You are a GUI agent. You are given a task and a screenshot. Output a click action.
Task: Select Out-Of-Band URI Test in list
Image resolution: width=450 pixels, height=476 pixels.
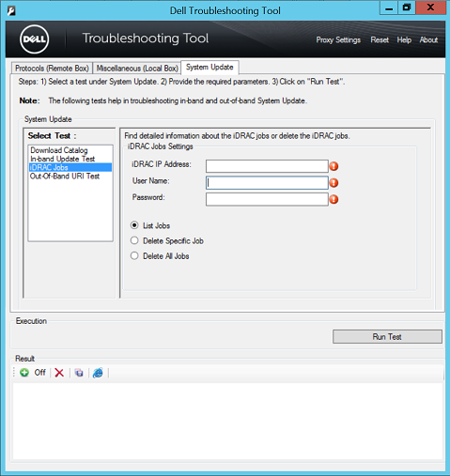pos(65,177)
